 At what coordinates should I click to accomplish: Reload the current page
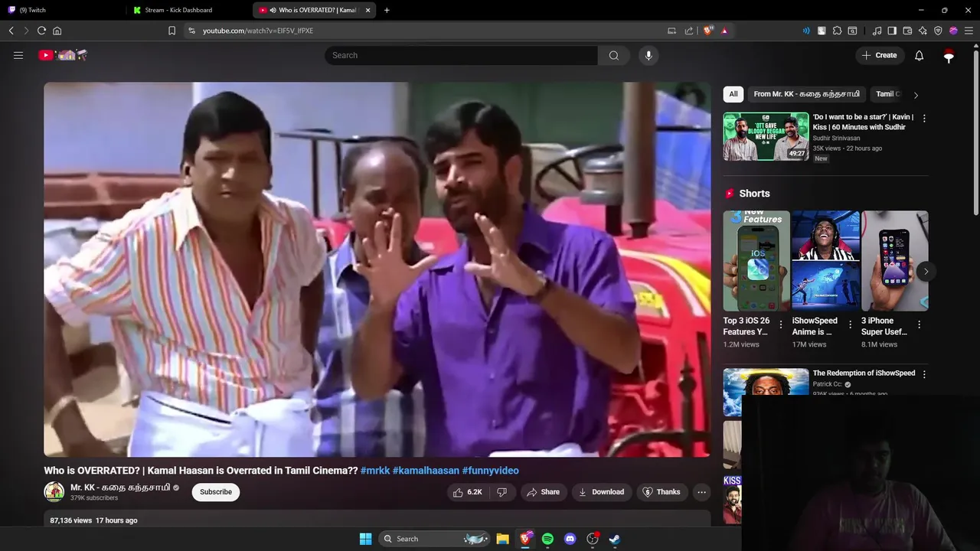pos(41,31)
